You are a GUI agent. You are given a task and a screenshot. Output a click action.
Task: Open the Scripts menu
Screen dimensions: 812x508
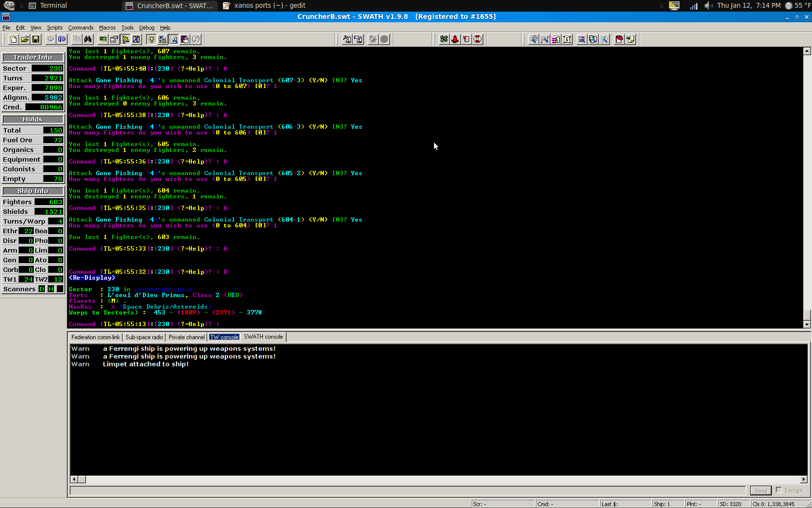[x=55, y=28]
